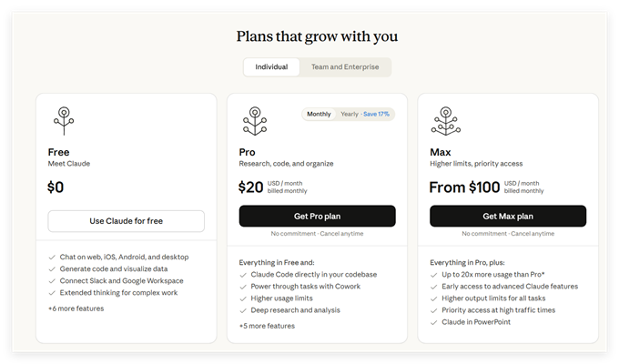The image size is (619, 364).
Task: Switch billing to Yearly Save 17%
Action: coord(364,115)
